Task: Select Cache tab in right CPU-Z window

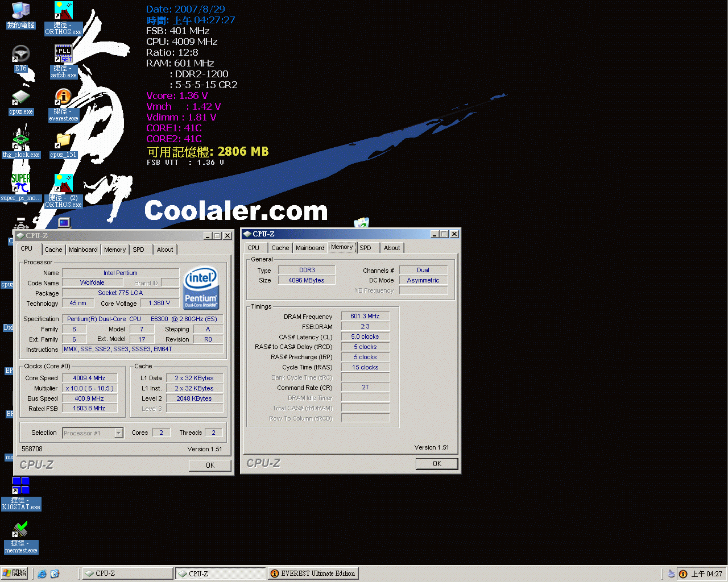Action: pyautogui.click(x=280, y=248)
